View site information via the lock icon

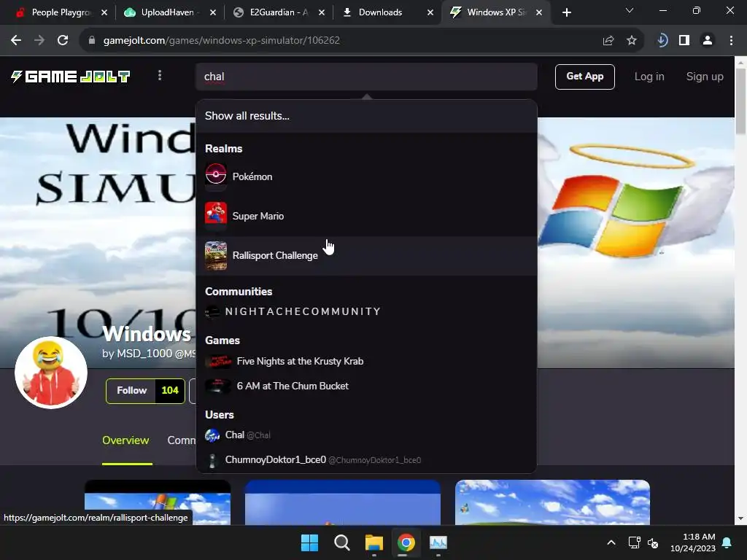coord(92,41)
